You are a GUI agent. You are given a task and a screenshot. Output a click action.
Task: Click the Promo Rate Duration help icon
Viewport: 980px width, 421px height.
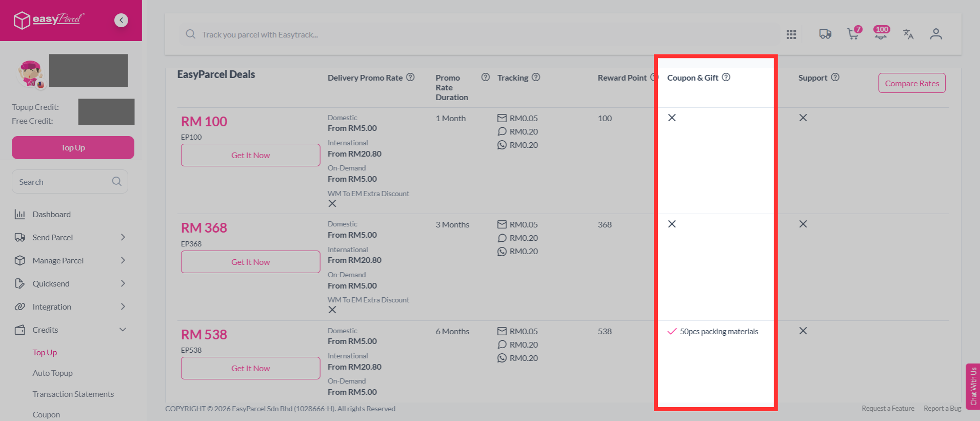click(x=485, y=77)
